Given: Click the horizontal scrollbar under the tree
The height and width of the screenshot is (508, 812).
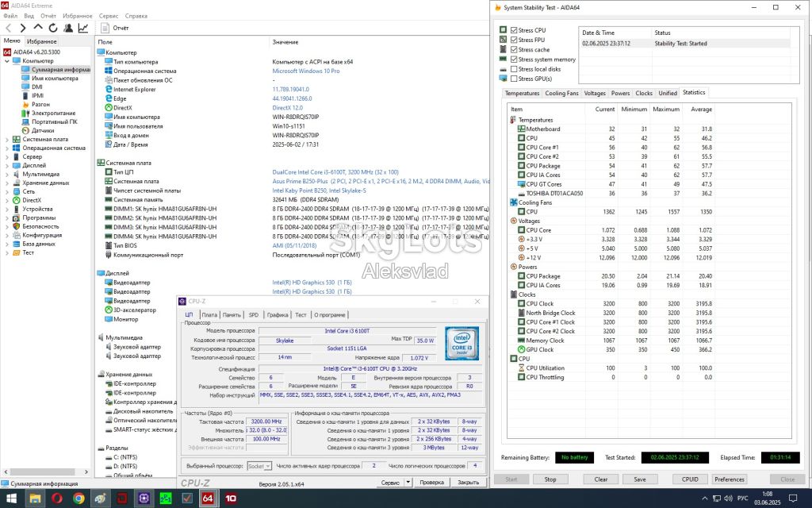Looking at the screenshot, I should pos(47,472).
